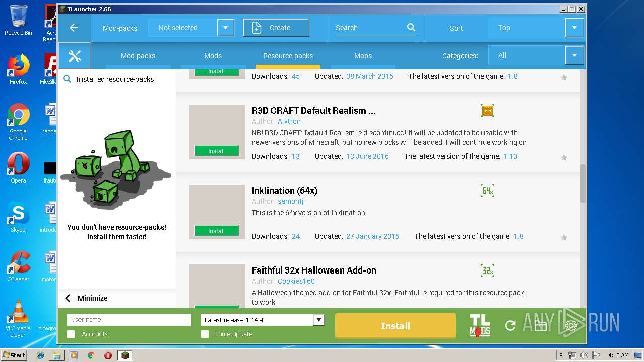The height and width of the screenshot is (362, 644).
Task: Click the 32x resolution icon for Faithful
Action: [487, 270]
